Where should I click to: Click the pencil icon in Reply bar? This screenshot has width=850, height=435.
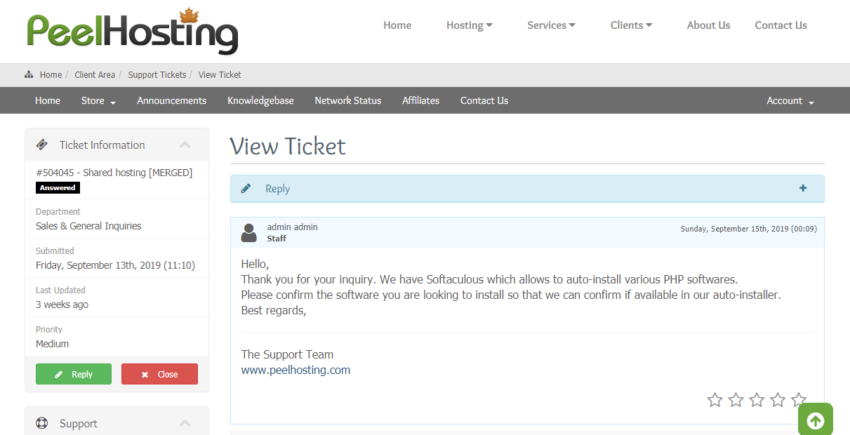tap(246, 188)
